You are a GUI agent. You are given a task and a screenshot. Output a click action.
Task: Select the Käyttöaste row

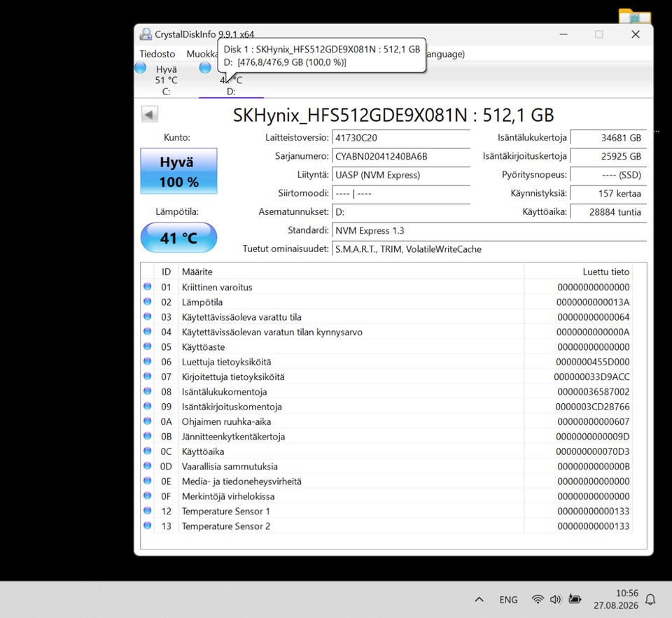pyautogui.click(x=386, y=347)
